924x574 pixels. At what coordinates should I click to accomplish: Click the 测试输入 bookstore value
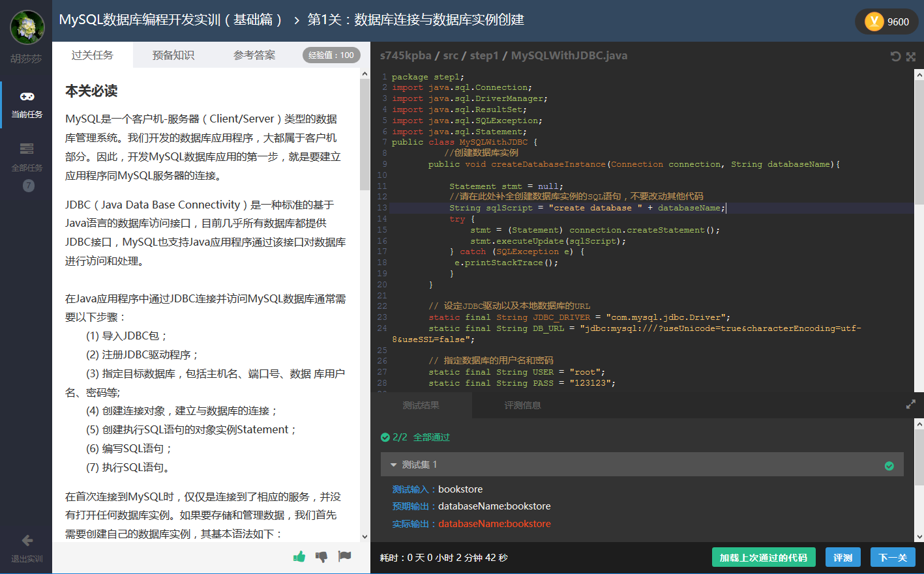click(x=460, y=489)
